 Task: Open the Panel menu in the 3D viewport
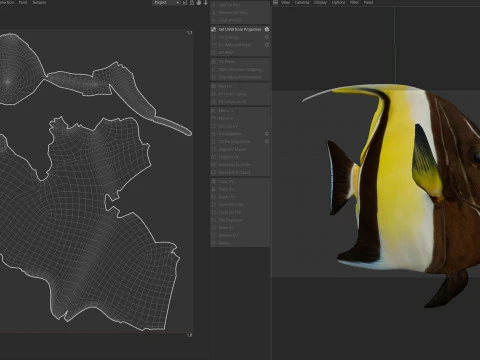(368, 3)
